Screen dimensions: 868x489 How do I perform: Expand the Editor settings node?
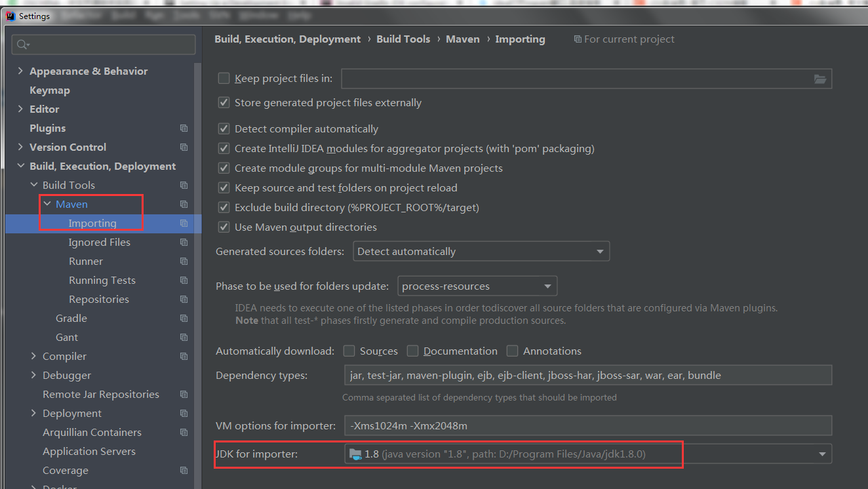[x=20, y=109]
